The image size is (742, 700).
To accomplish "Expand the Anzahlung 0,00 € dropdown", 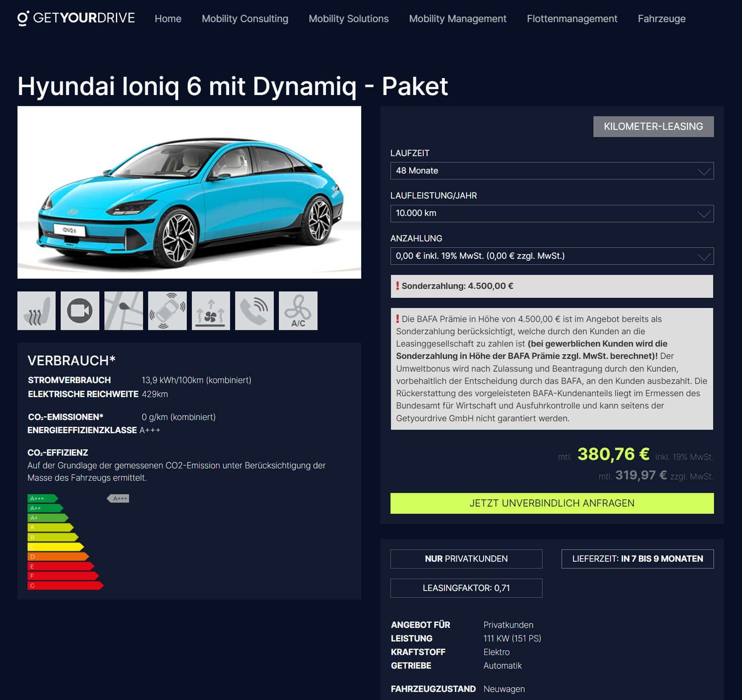I will [552, 256].
